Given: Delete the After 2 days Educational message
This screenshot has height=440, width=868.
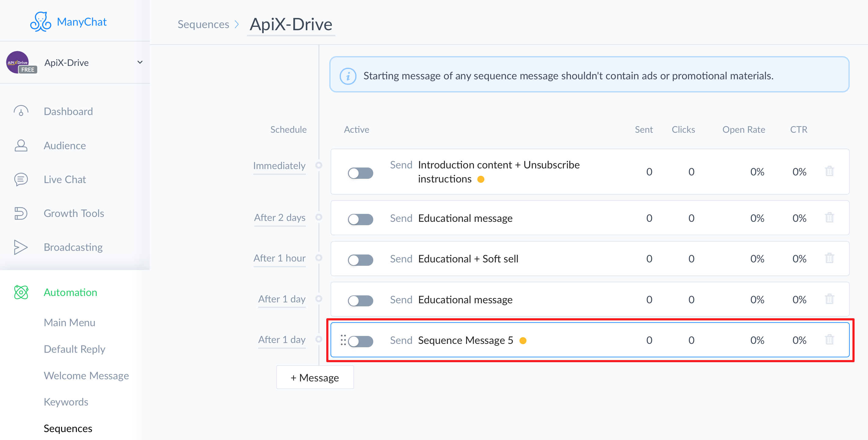Looking at the screenshot, I should (829, 218).
